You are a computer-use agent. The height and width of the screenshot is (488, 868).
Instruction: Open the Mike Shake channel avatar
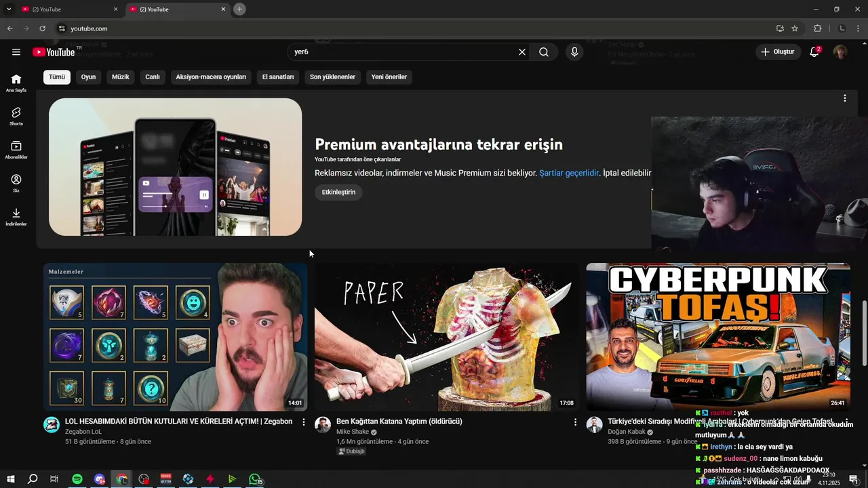click(x=323, y=425)
